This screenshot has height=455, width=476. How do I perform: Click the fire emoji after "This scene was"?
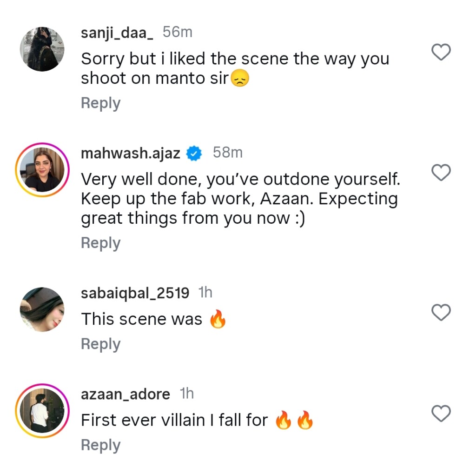pos(218,320)
